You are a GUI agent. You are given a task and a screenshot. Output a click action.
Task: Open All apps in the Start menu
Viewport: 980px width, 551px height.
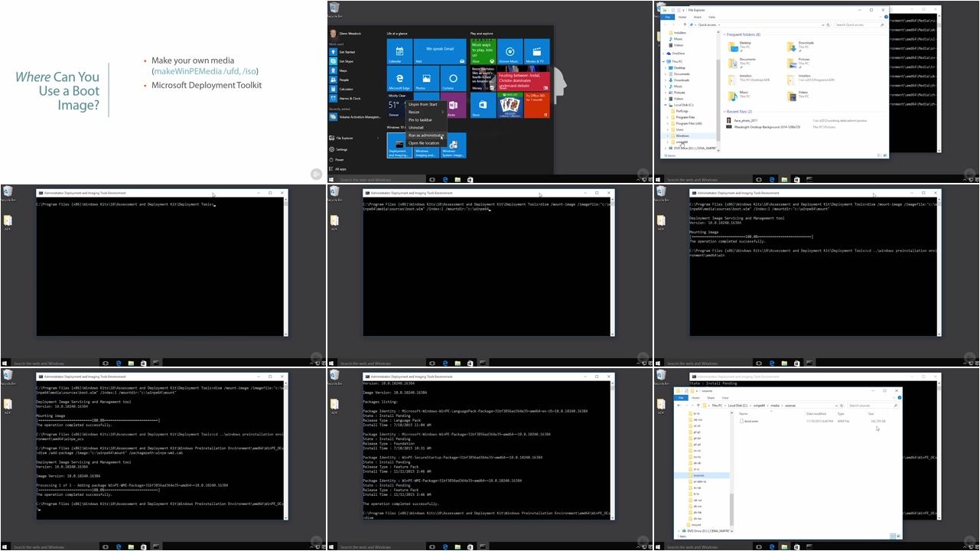tap(337, 169)
